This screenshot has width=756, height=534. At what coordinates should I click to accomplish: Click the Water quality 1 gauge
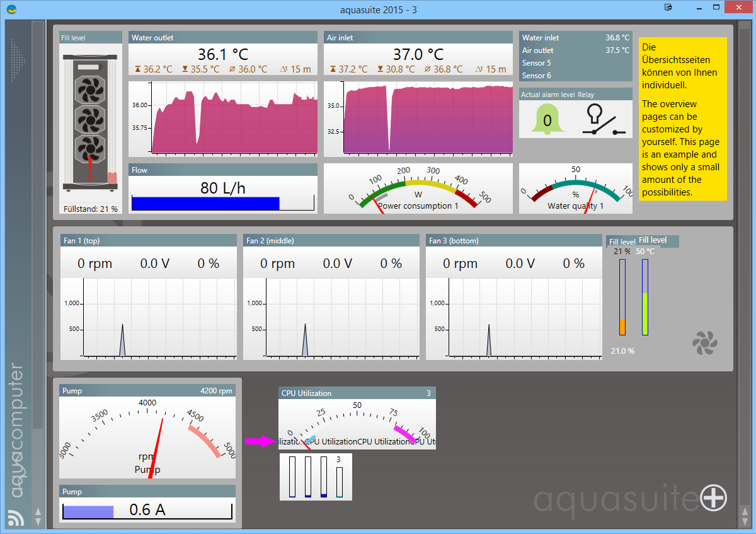[575, 189]
